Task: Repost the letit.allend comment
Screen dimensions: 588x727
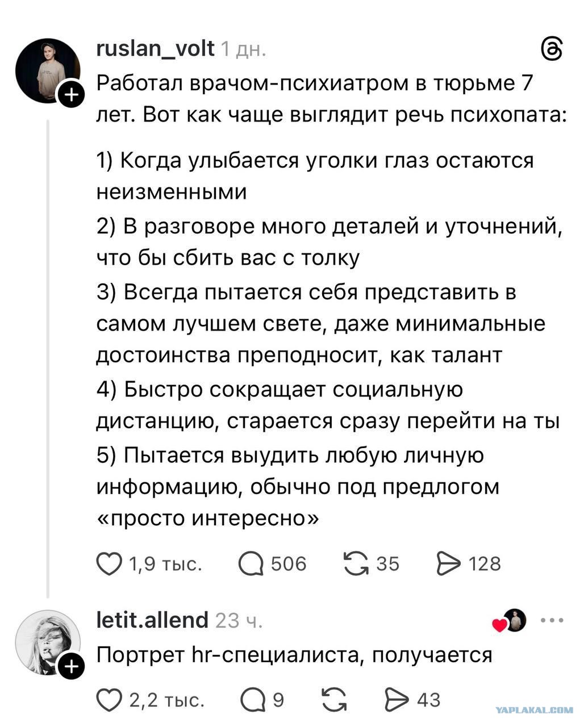Action: click(335, 700)
